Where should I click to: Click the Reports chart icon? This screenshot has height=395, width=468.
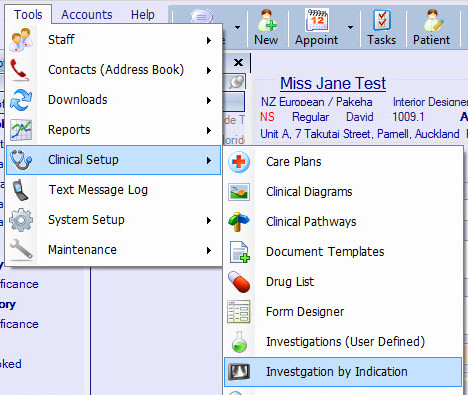point(21,130)
